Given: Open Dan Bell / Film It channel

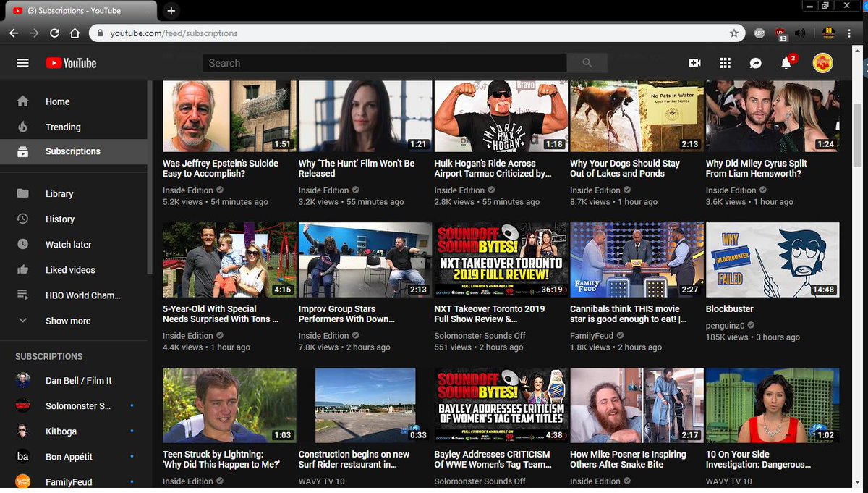Looking at the screenshot, I should [x=73, y=380].
